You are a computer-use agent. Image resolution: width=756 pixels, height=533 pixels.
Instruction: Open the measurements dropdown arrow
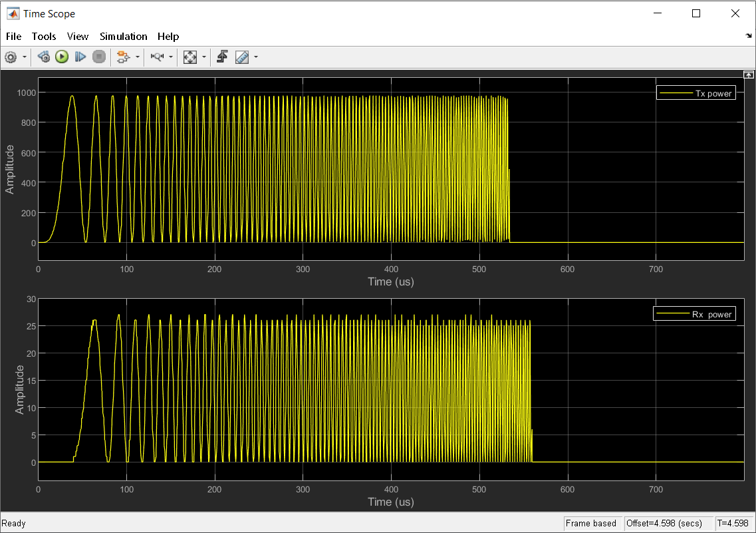(x=255, y=57)
